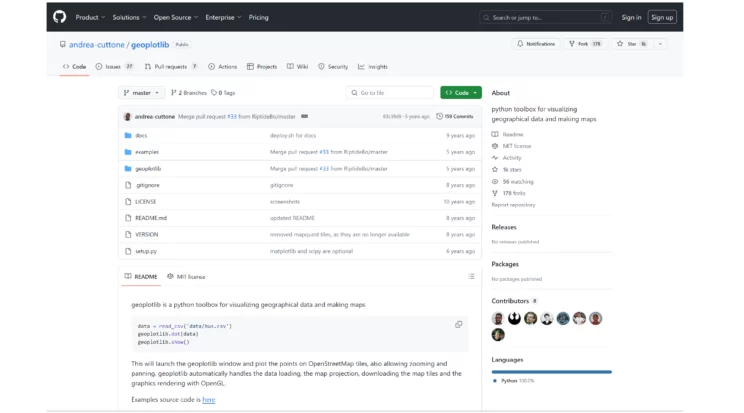
Task: Open the Releases heading link
Action: click(x=504, y=227)
